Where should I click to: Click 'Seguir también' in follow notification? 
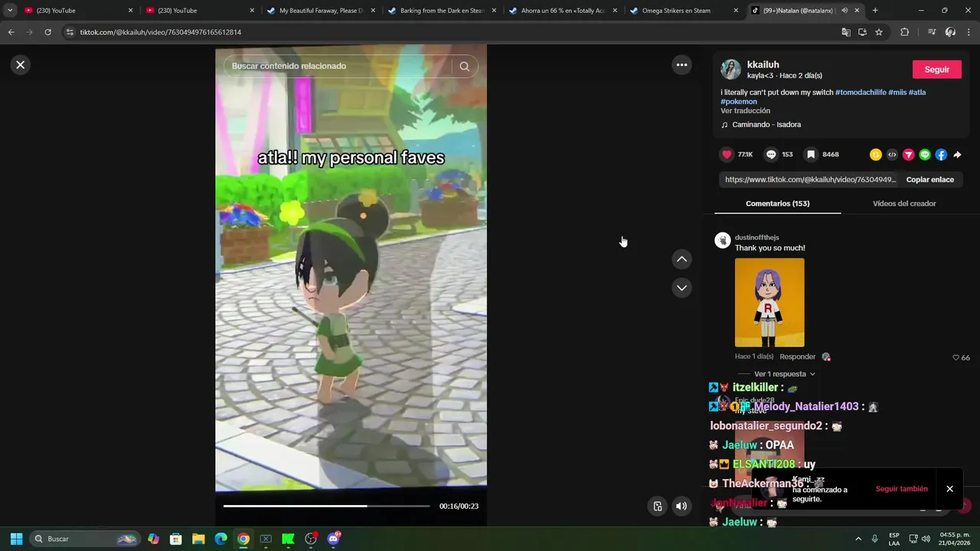pos(901,489)
